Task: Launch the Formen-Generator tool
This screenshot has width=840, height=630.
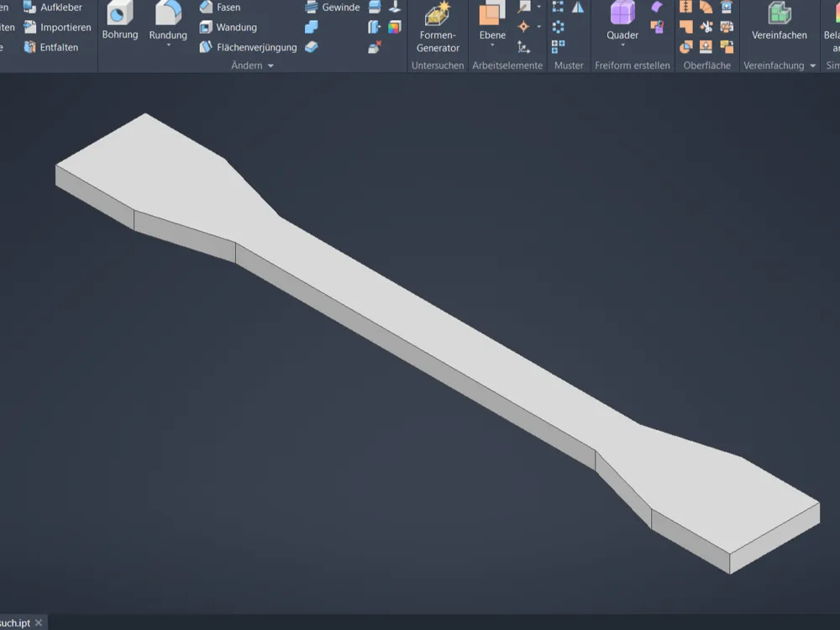Action: tap(438, 27)
